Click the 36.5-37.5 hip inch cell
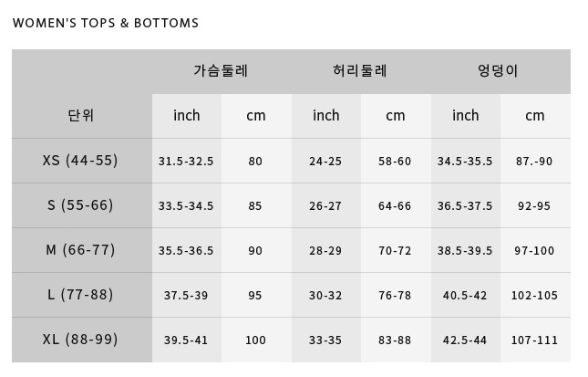The image size is (588, 377). coord(465,206)
